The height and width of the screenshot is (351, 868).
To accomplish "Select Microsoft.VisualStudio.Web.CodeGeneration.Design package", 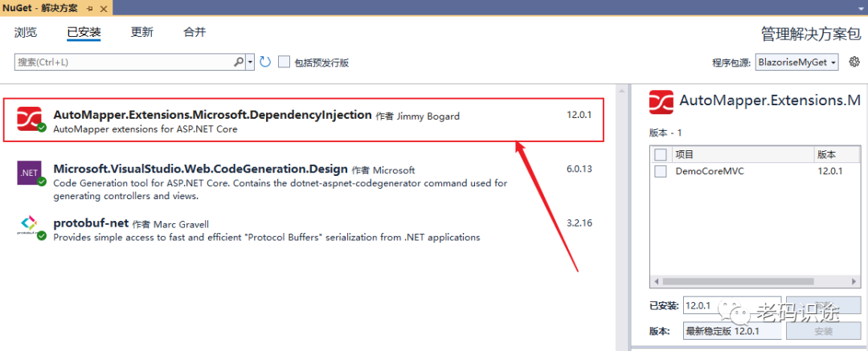I will coord(200,169).
